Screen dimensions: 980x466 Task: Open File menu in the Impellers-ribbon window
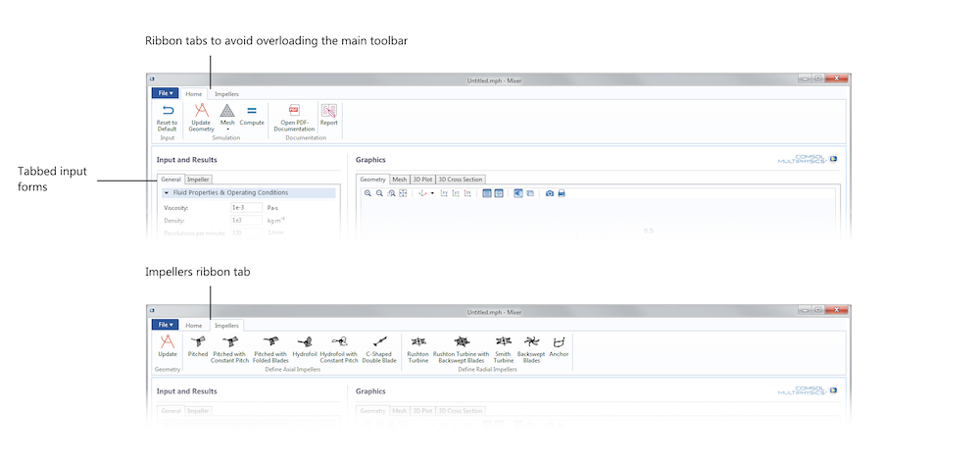165,326
